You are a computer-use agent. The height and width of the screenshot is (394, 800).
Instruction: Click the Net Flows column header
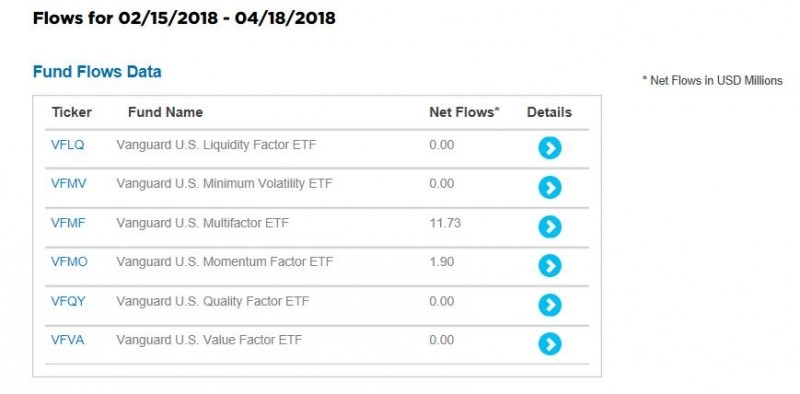pos(464,112)
